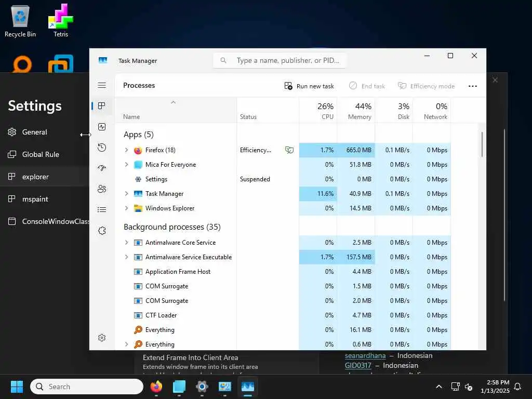Click the Task Manager title bar app icon

[x=103, y=60]
